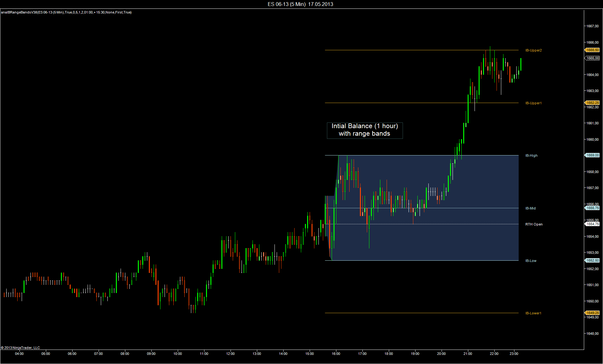Click the IB-Upper1 line label
This screenshot has width=603, height=364.
(533, 103)
